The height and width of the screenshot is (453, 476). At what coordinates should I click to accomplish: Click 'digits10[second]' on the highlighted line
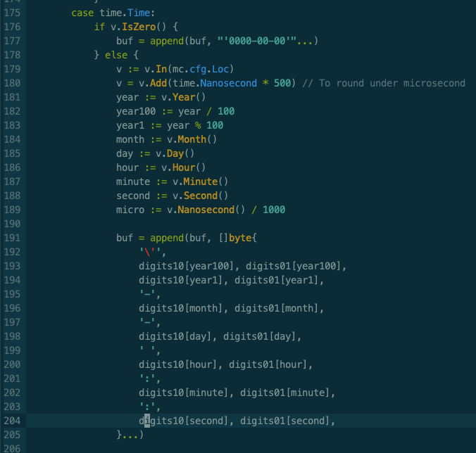pos(184,421)
